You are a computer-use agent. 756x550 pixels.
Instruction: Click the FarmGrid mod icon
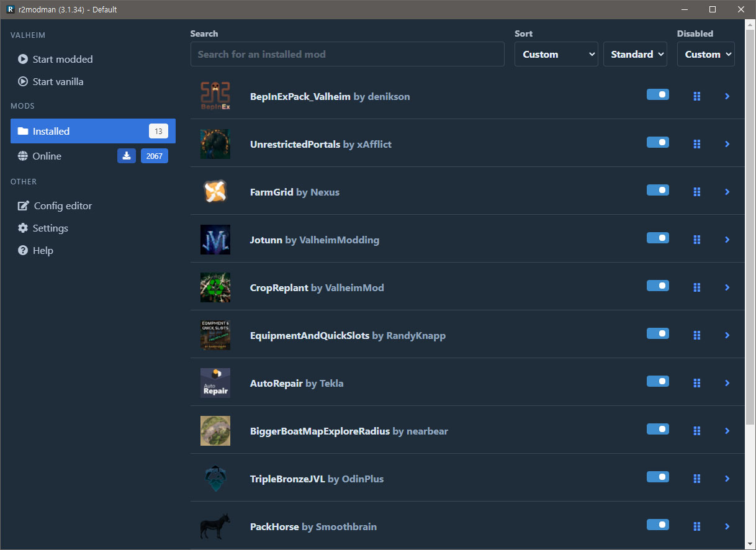pyautogui.click(x=215, y=192)
